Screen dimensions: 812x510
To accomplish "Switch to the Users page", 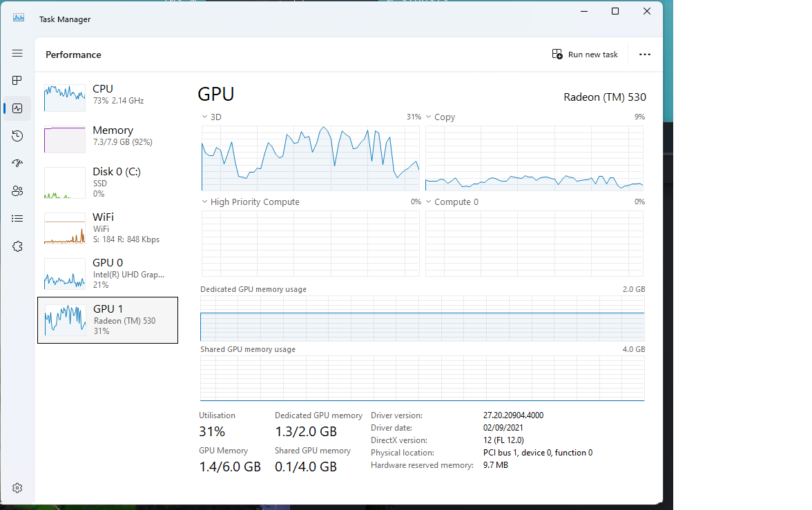I will click(17, 191).
